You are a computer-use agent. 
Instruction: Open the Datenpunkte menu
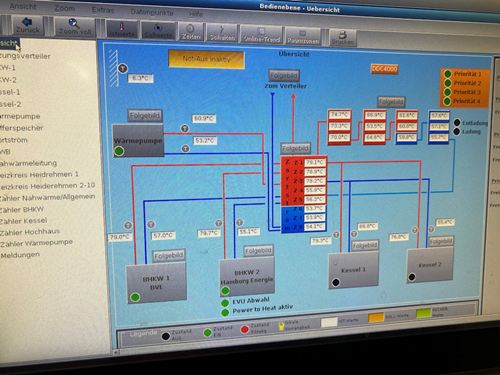152,12
